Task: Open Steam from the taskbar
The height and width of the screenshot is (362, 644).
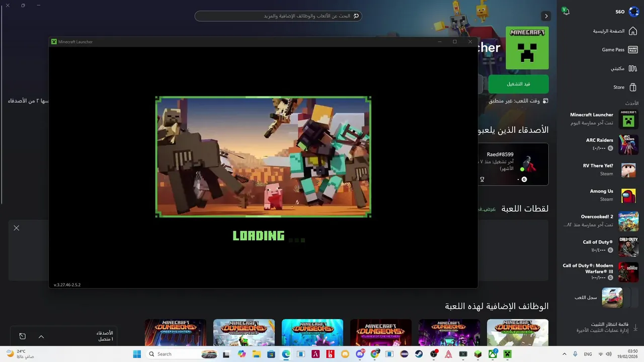Action: pyautogui.click(x=419, y=354)
